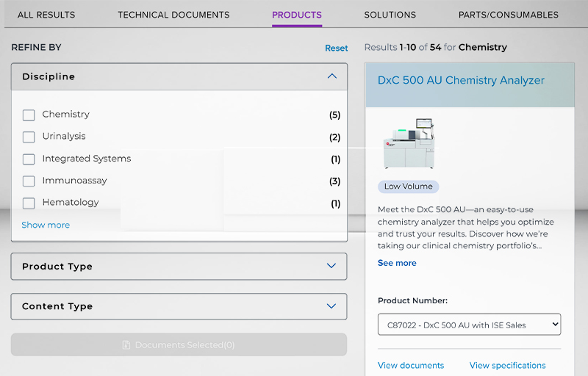The image size is (588, 376).
Task: Check the Urinalysis discipline checkbox
Action: click(x=29, y=137)
